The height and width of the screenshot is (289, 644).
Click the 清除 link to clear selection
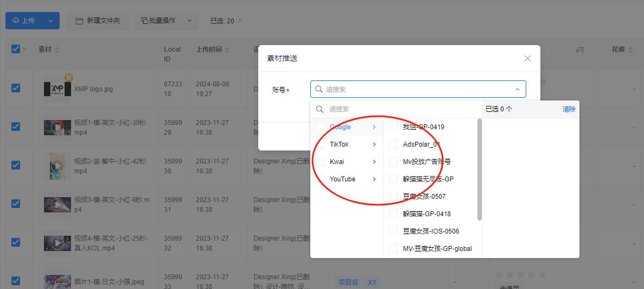[x=569, y=109]
